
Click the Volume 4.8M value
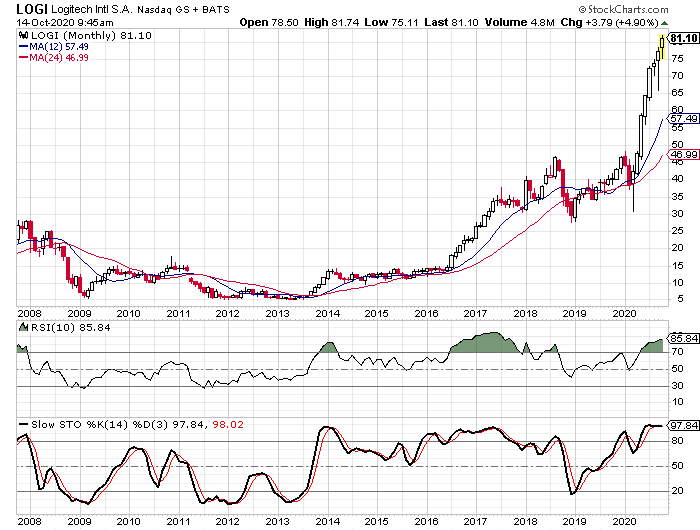521,22
